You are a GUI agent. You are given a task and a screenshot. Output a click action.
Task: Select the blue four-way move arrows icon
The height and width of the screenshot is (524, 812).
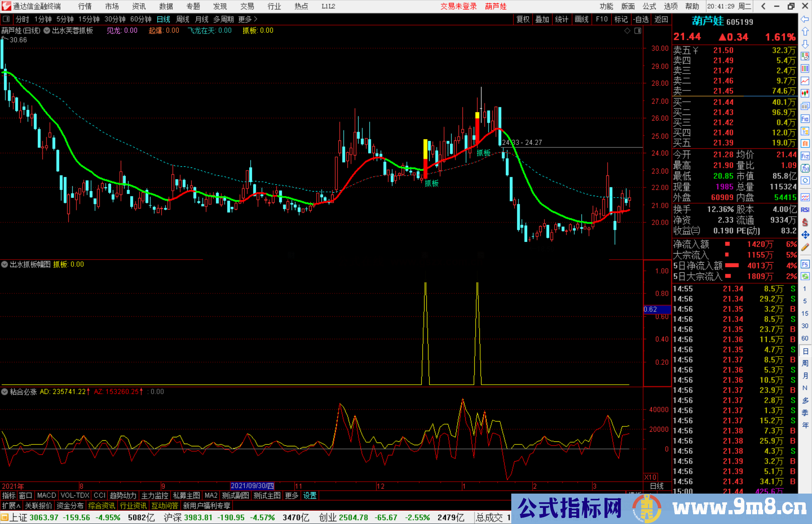pos(805,235)
